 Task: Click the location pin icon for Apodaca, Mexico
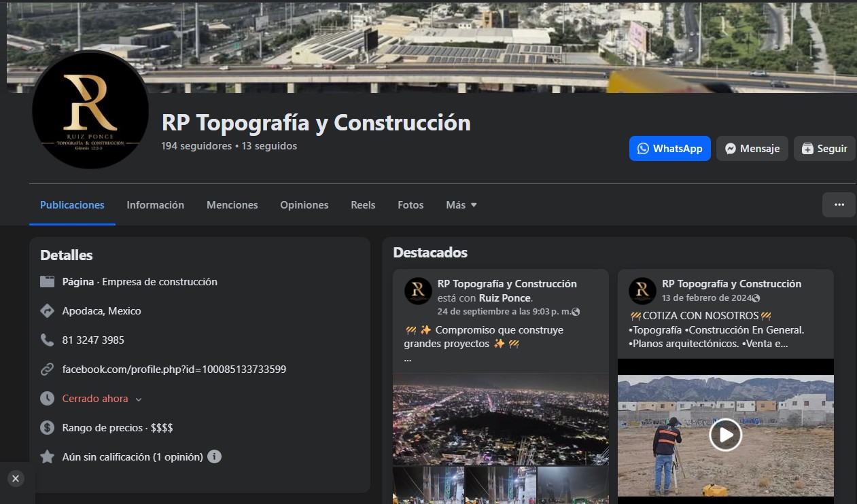47,310
